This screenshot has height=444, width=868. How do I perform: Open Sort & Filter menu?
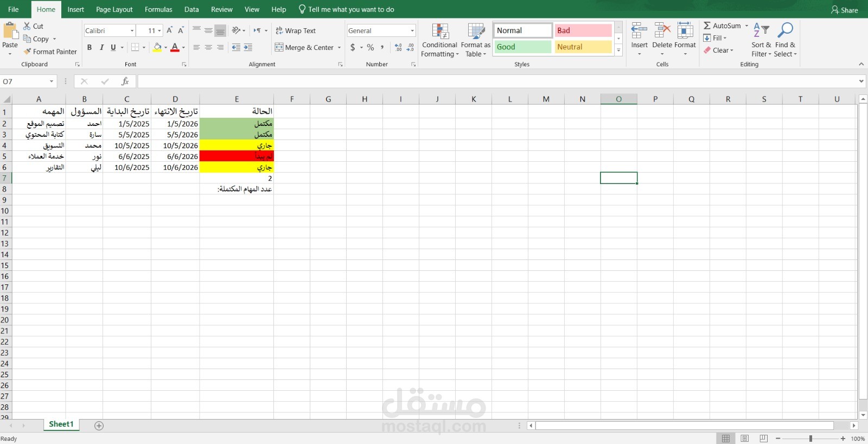click(x=761, y=40)
